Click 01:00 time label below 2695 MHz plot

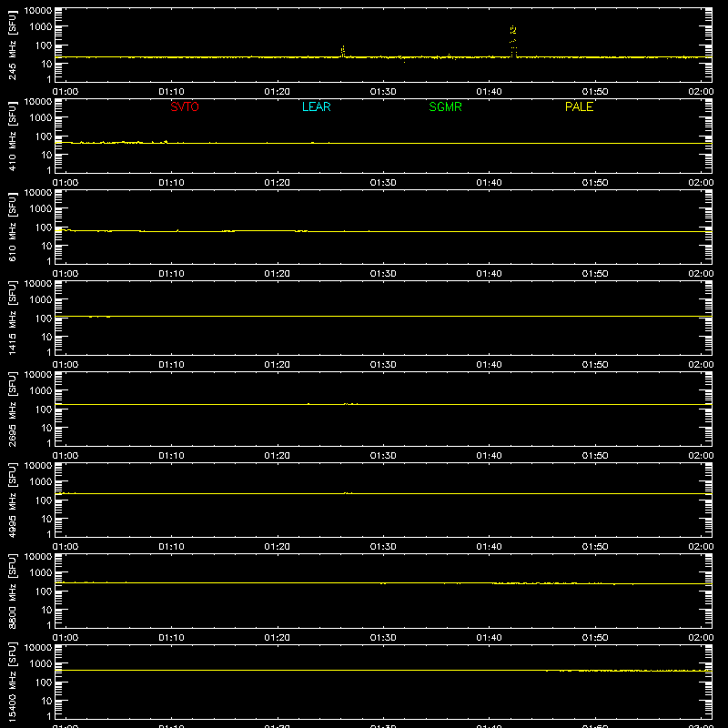(66, 456)
